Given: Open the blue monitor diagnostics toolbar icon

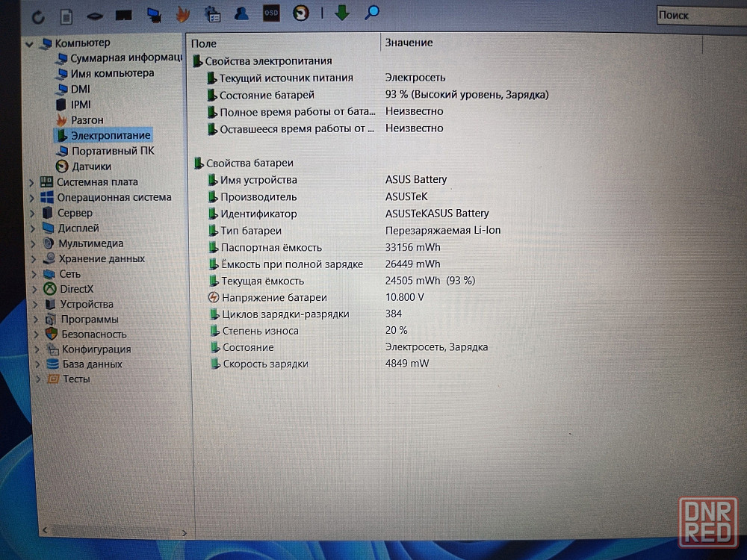Looking at the screenshot, I should [x=154, y=14].
